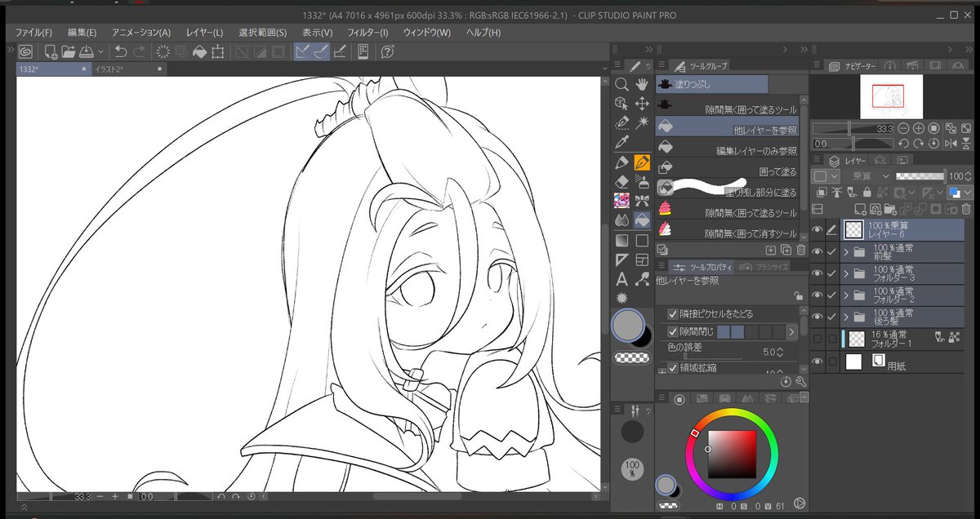Expand 隙間閉じ options arrow
The width and height of the screenshot is (980, 519).
click(791, 332)
